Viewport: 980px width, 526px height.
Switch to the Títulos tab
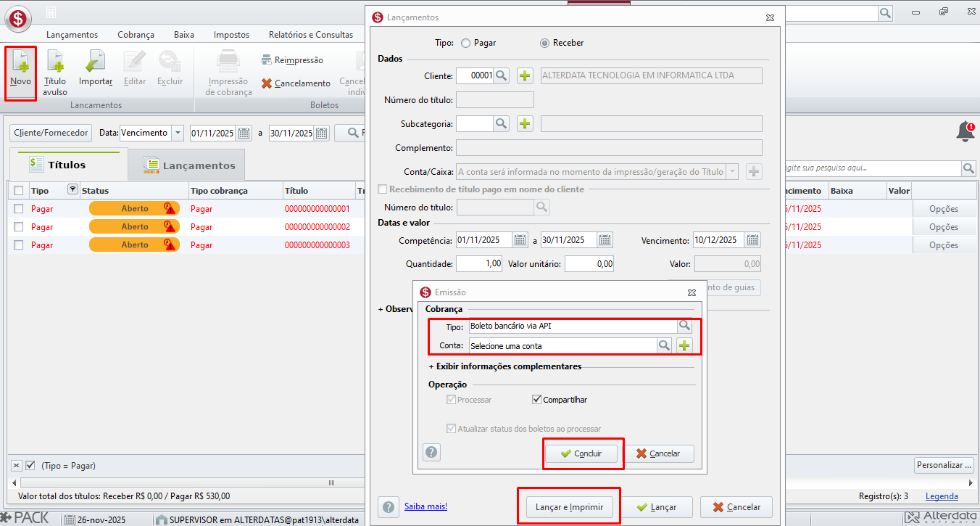point(67,165)
